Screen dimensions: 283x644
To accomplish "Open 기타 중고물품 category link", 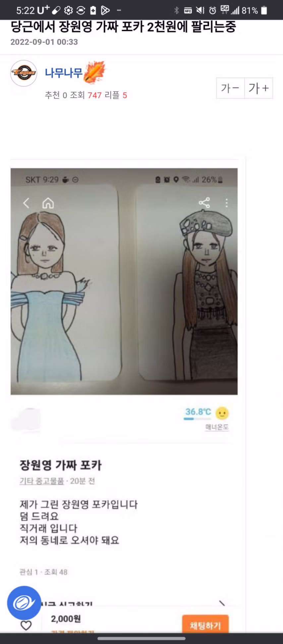I will (x=42, y=481).
